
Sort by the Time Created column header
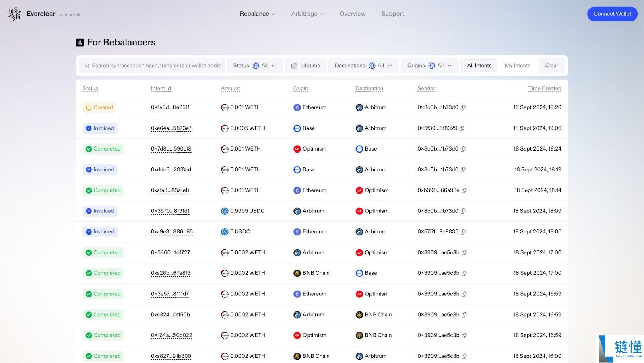[x=545, y=89]
